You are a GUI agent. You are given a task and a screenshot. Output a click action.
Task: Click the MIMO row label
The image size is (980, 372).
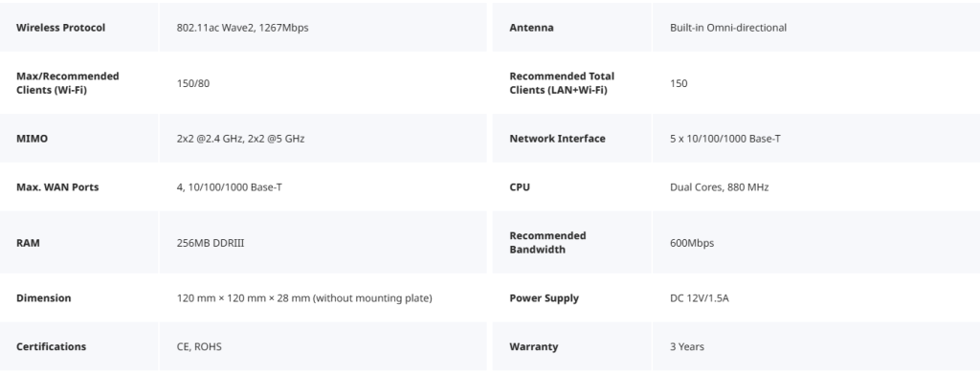coord(32,139)
